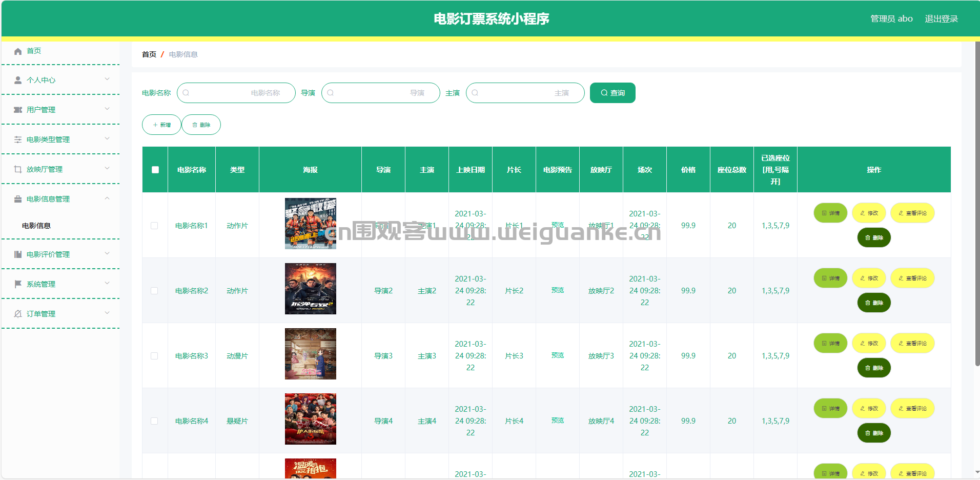Expand the 订单管理 chevron

click(x=107, y=313)
